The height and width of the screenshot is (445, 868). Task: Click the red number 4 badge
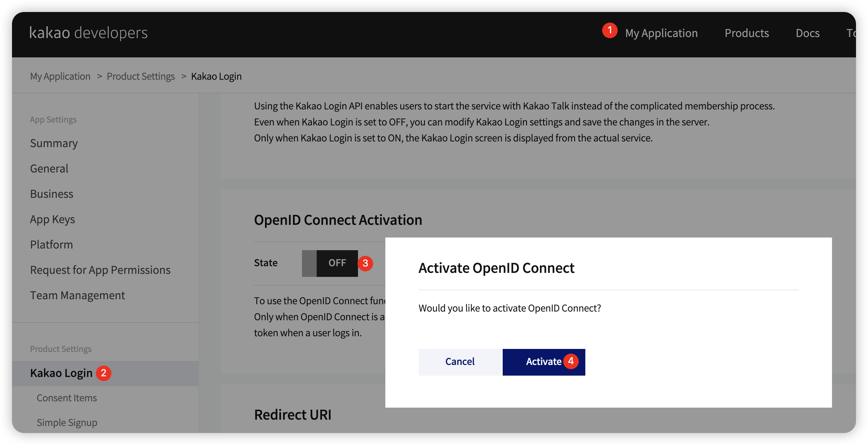click(x=571, y=361)
